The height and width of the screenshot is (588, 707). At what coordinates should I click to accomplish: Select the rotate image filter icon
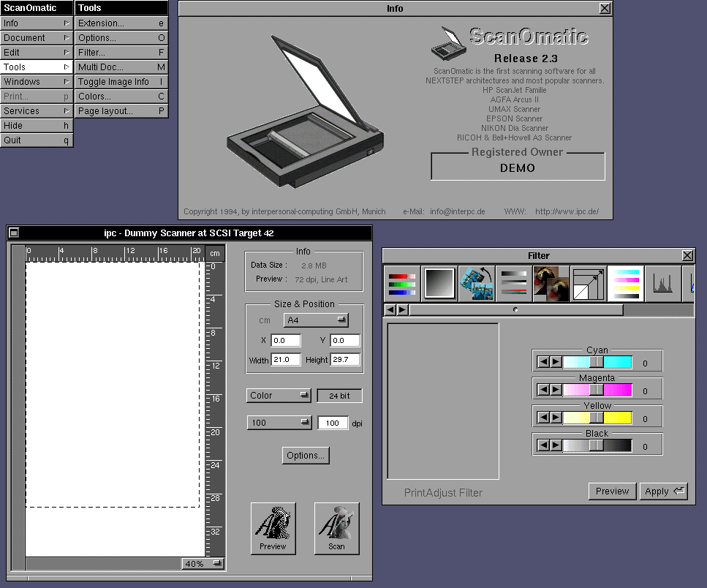(477, 284)
